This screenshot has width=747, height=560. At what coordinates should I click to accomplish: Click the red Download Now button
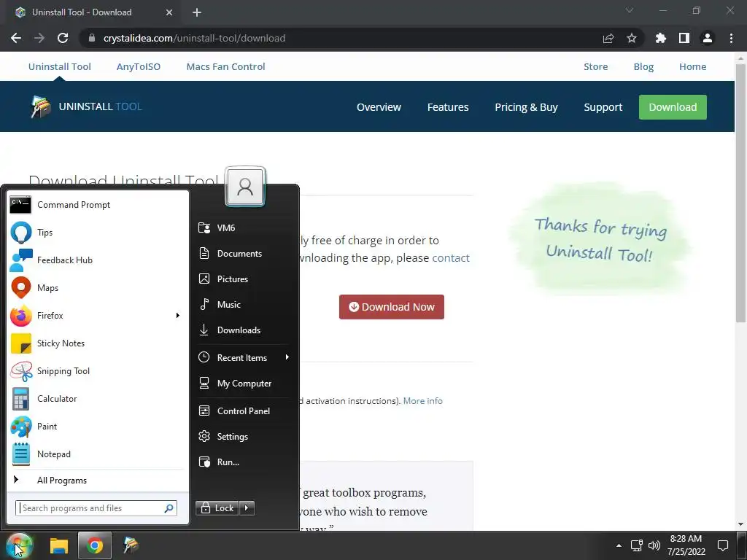click(x=392, y=307)
